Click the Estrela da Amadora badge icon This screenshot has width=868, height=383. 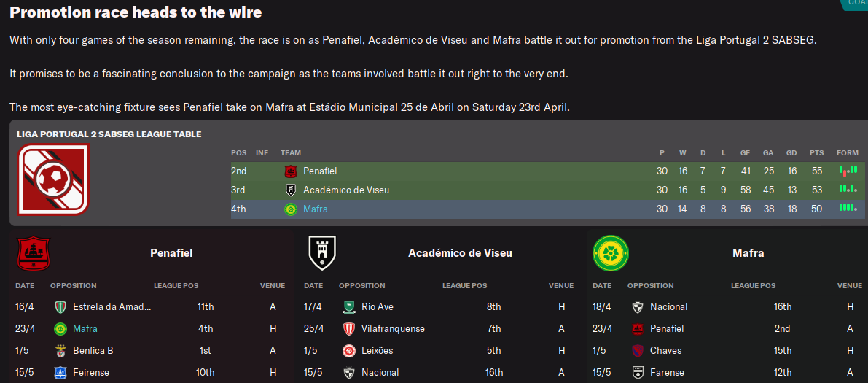coord(60,307)
